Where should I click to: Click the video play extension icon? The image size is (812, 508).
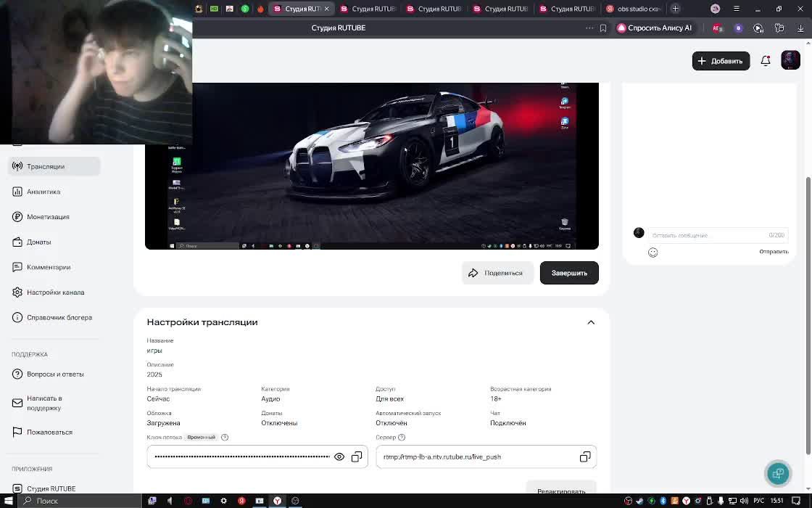[x=758, y=28]
